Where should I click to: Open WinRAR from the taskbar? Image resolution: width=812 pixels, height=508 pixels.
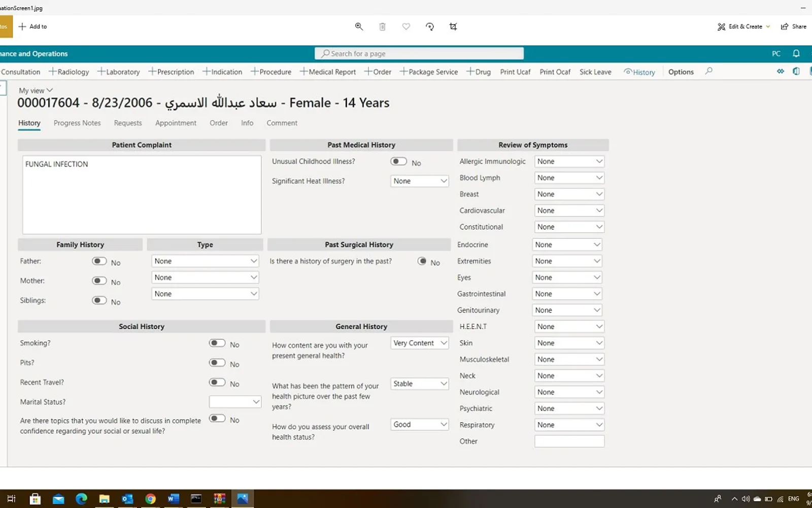(219, 499)
